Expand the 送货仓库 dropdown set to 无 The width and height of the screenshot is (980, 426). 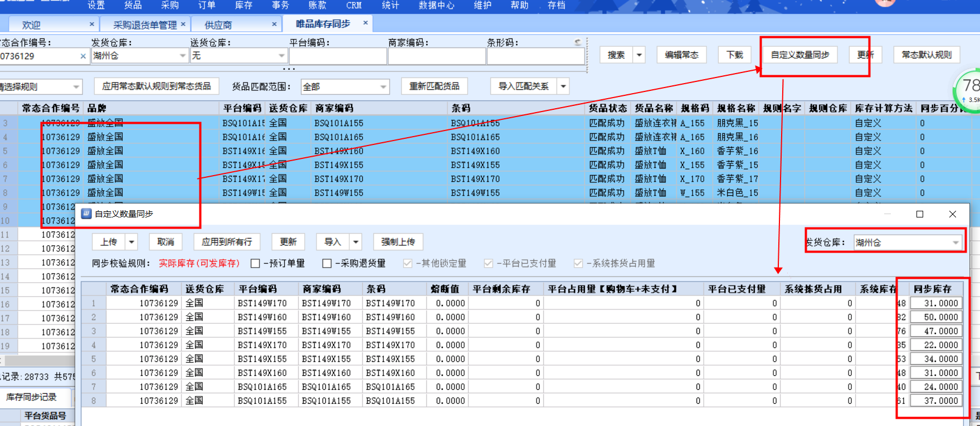[x=281, y=56]
